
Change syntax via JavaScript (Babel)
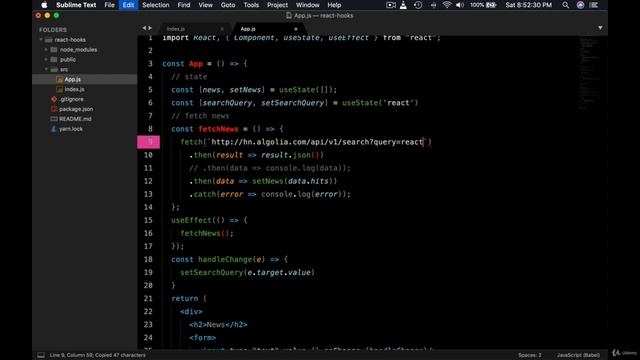(578, 355)
